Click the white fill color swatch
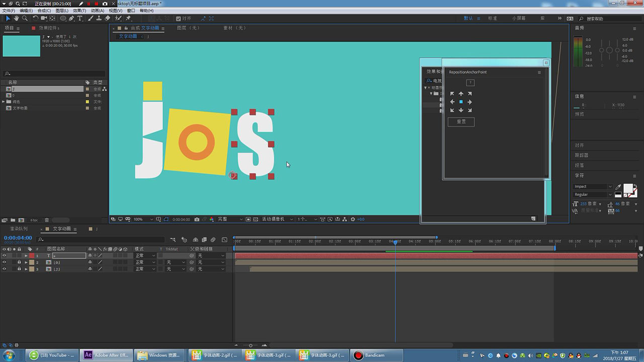 [x=628, y=189]
